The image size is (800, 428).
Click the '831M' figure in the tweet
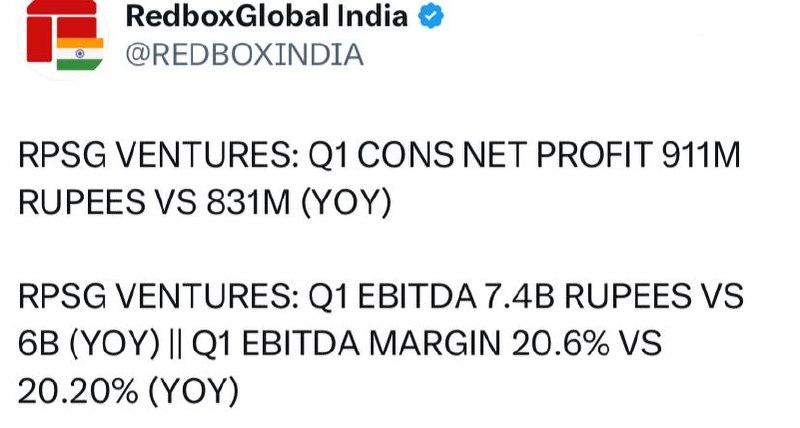(248, 202)
